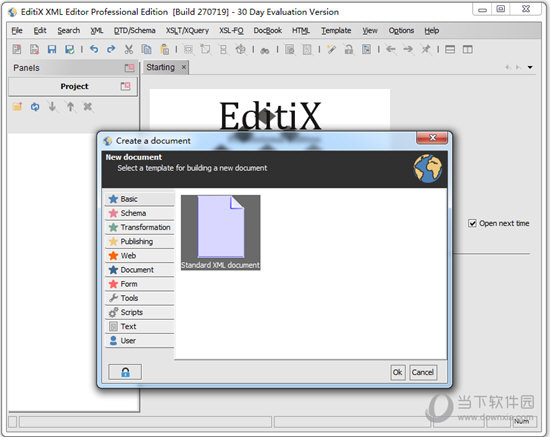The image size is (550, 437).
Task: Open the XML menu
Action: 97,31
